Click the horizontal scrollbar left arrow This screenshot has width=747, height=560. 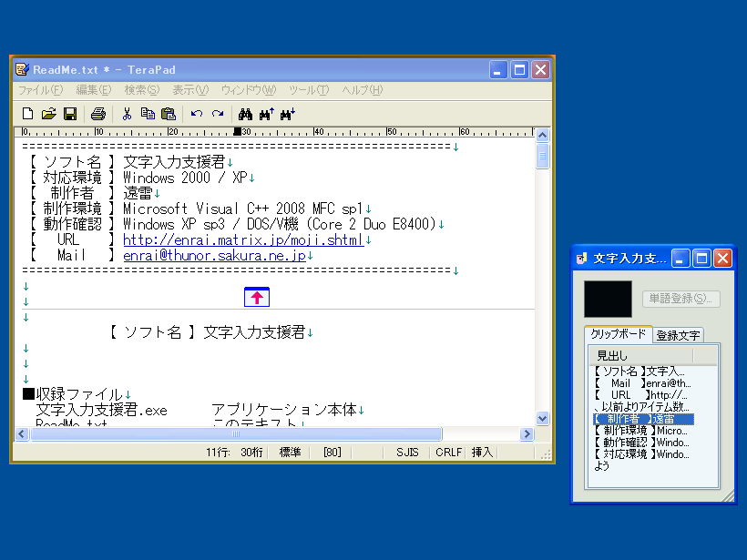coord(22,433)
